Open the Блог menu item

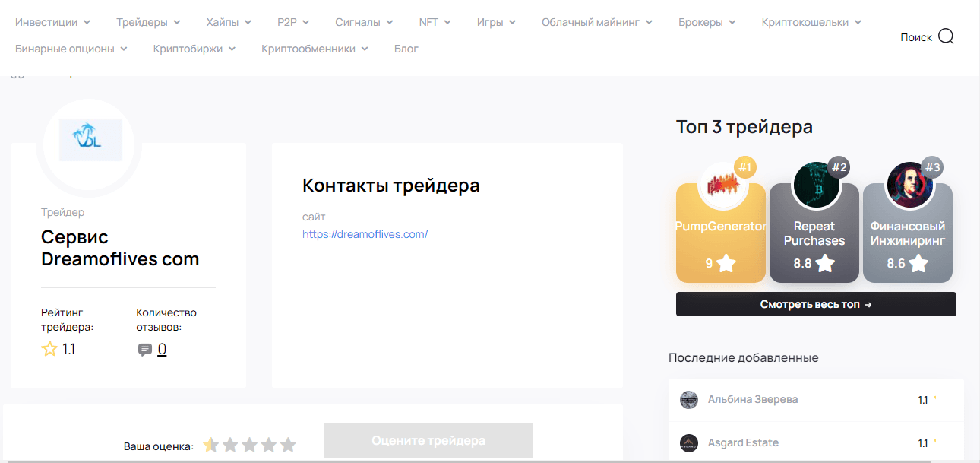click(406, 48)
